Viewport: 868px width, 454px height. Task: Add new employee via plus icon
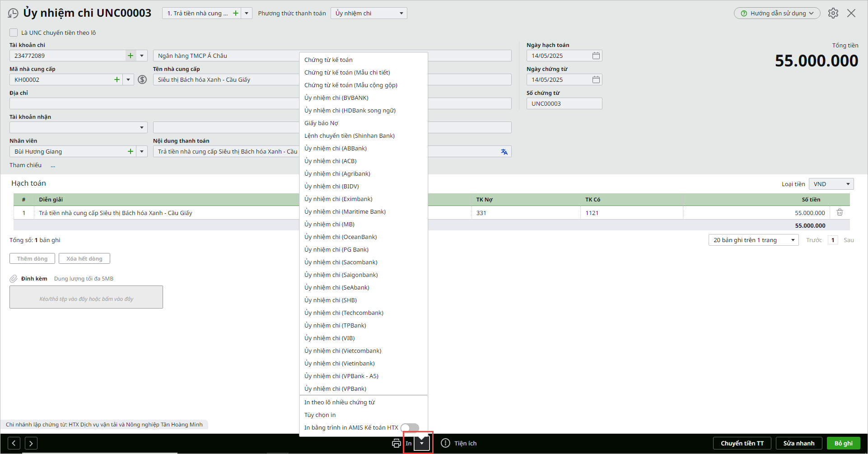131,151
